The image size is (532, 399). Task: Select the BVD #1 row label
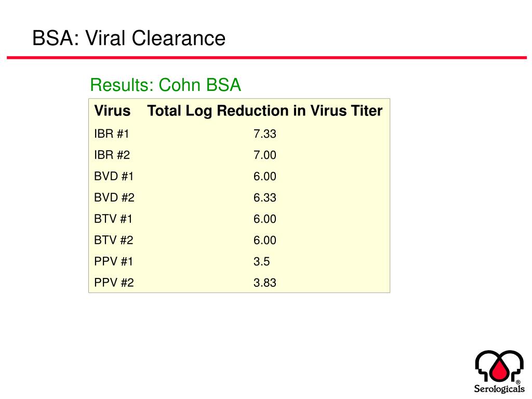tap(114, 177)
